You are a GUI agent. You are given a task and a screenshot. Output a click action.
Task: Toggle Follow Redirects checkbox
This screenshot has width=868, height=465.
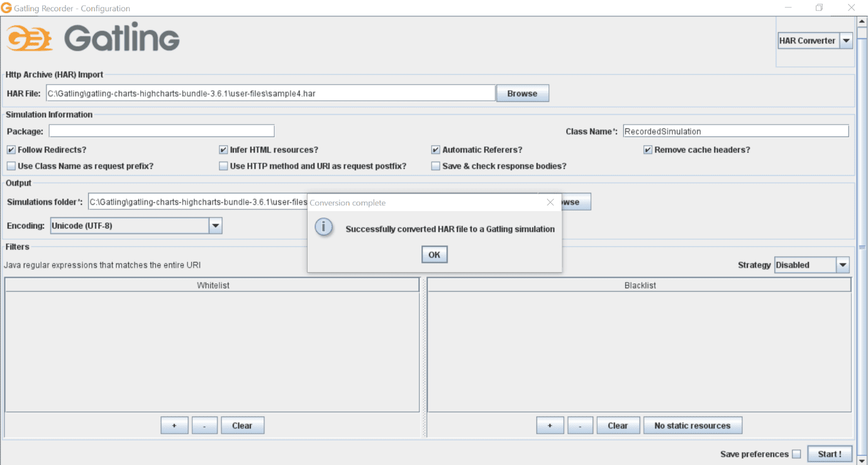11,150
